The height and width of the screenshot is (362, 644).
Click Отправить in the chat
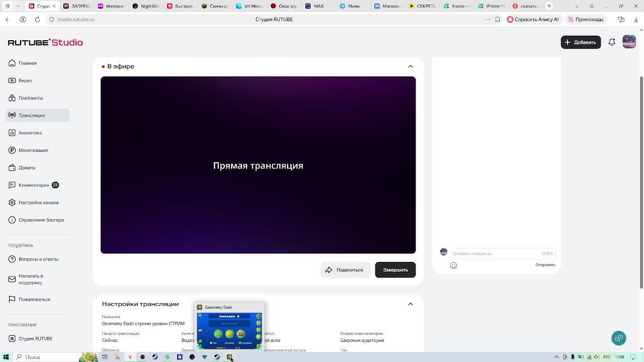click(x=545, y=265)
